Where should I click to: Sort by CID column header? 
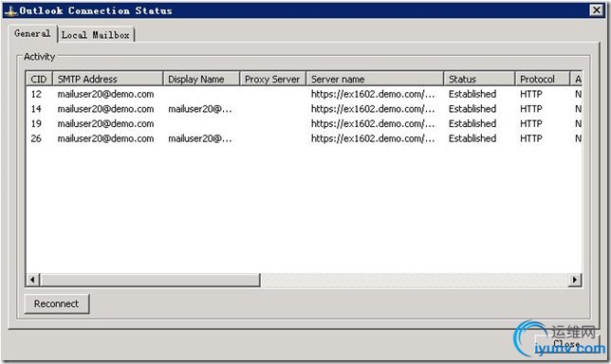[39, 79]
